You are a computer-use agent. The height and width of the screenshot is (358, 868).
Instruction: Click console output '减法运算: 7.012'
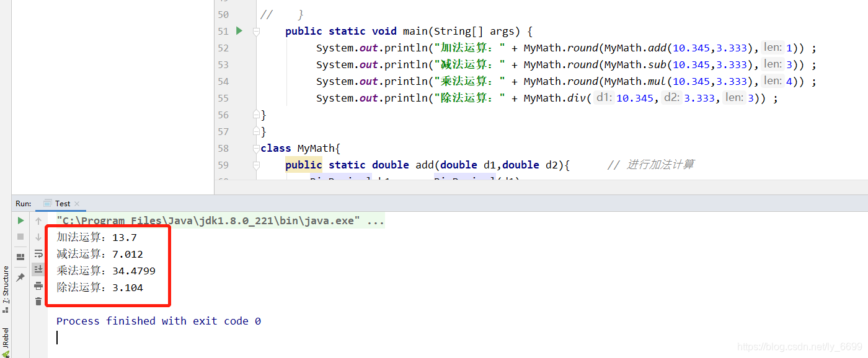click(x=100, y=254)
